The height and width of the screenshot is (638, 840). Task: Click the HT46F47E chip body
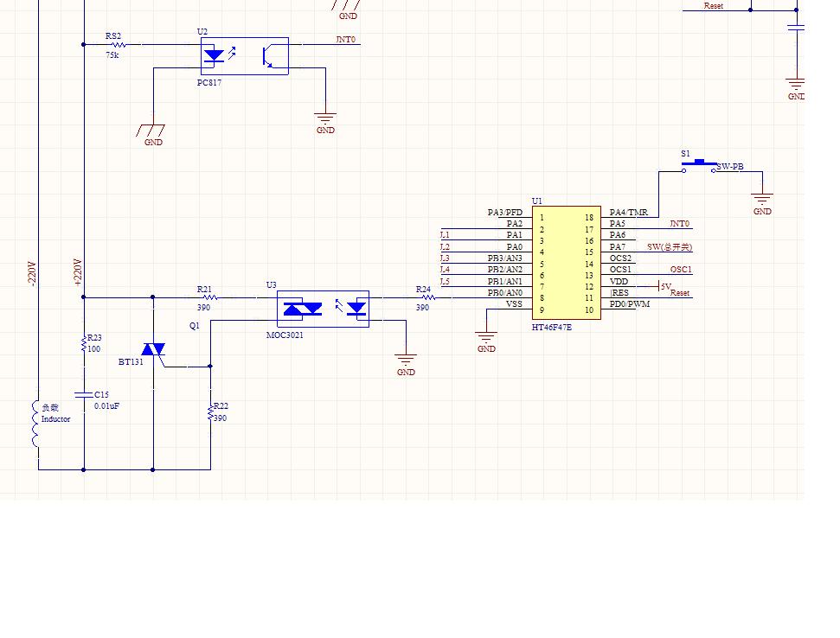565,263
